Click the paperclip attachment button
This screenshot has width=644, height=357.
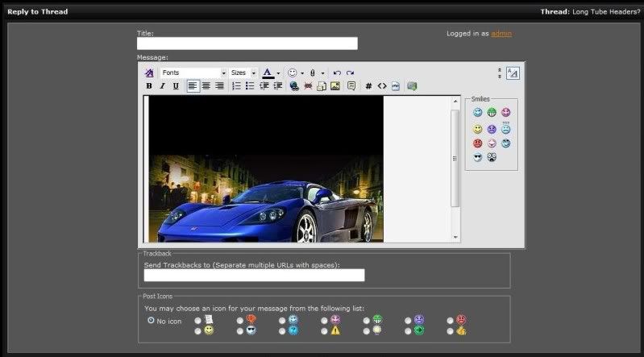pyautogui.click(x=313, y=73)
